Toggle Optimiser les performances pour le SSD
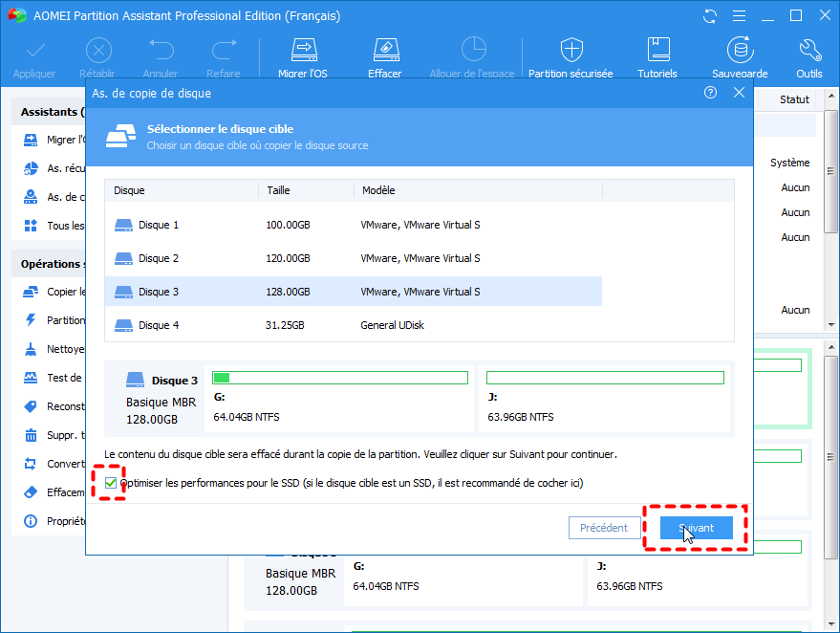The image size is (840, 633). tap(111, 483)
